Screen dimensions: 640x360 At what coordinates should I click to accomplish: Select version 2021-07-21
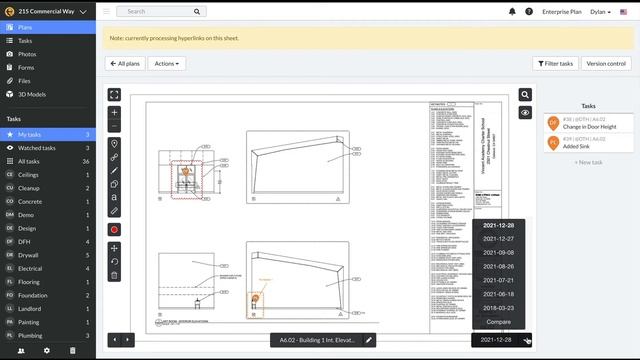498,280
